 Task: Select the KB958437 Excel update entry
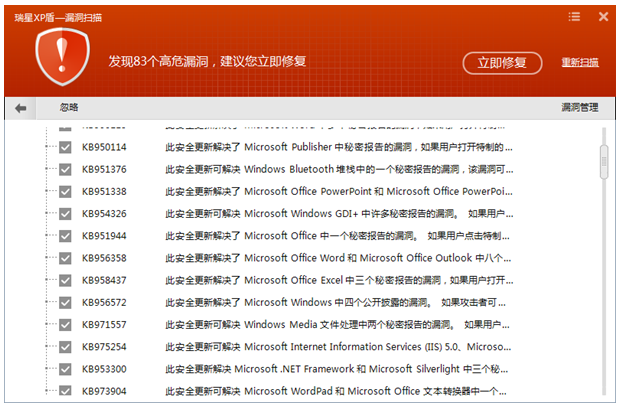point(340,280)
